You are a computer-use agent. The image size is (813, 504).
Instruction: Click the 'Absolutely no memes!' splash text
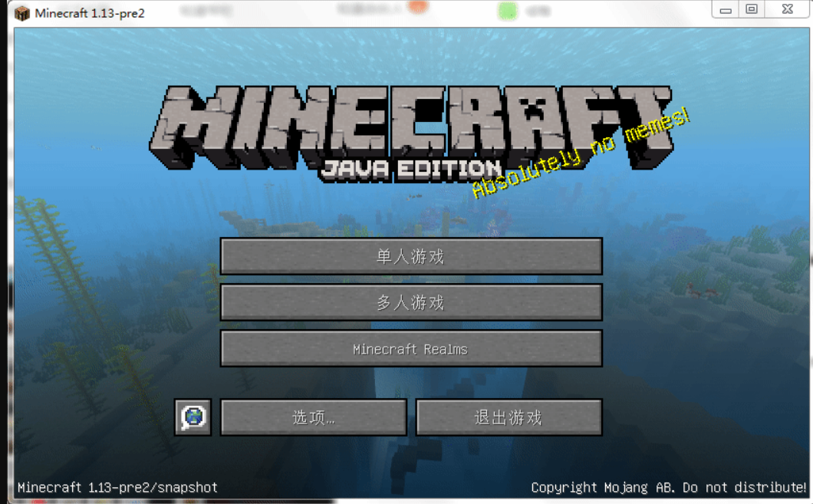tap(581, 153)
